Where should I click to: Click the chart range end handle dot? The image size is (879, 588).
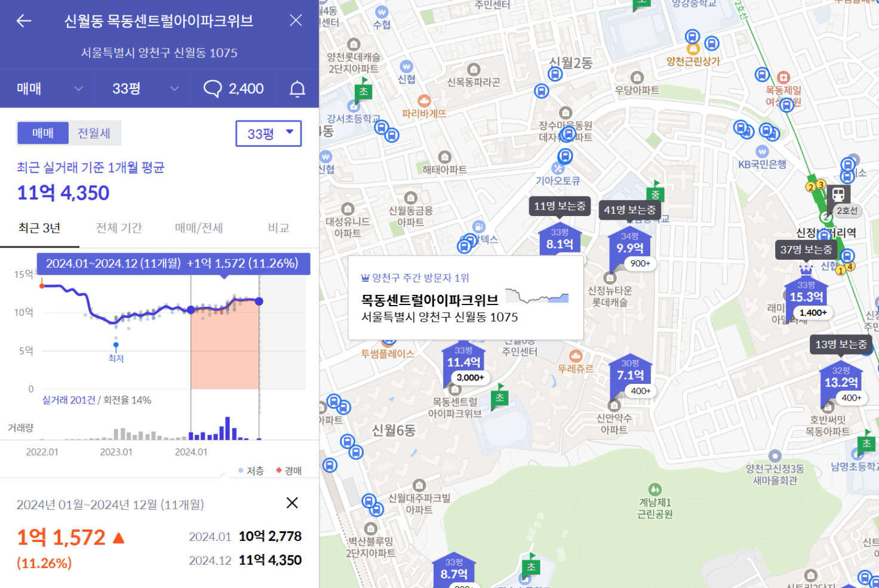[x=259, y=301]
